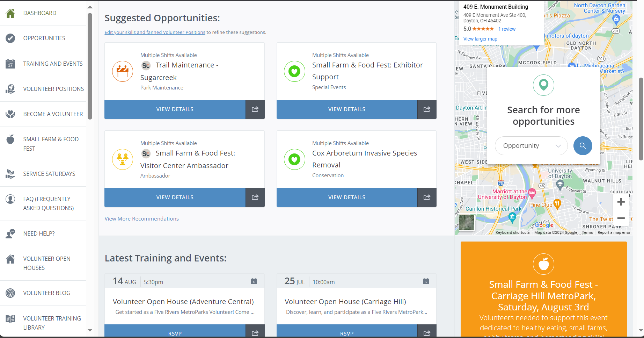Click the 1 review link on map
This screenshot has width=644, height=338.
(507, 29)
